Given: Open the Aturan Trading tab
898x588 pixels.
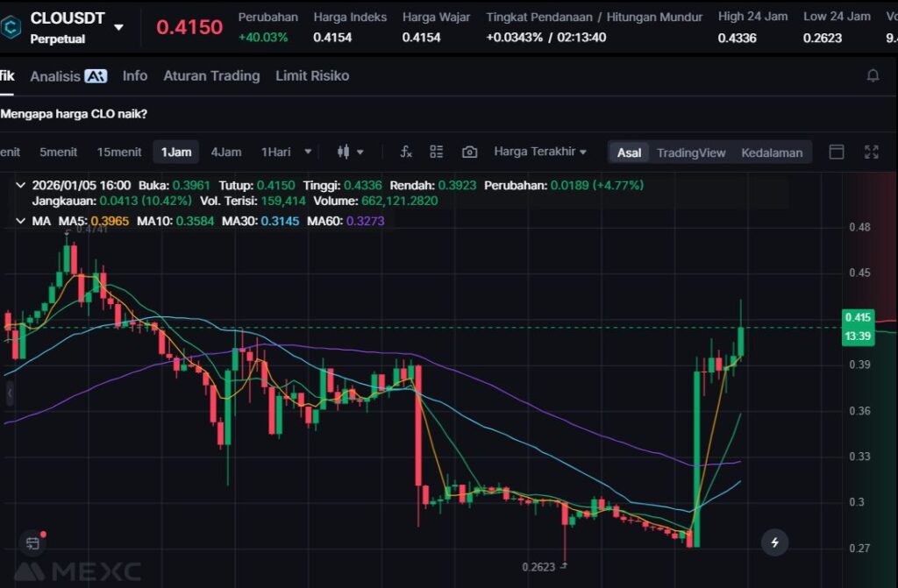Looking at the screenshot, I should coord(211,76).
